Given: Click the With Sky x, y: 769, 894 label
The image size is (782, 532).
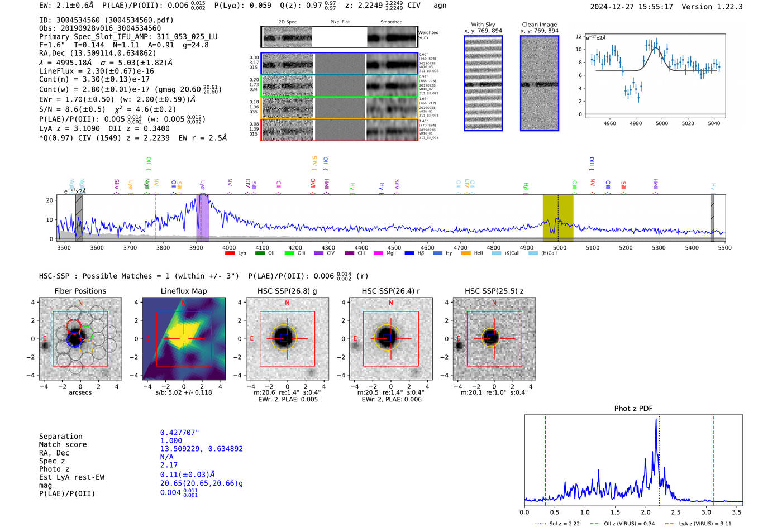Looking at the screenshot, I should click(483, 28).
